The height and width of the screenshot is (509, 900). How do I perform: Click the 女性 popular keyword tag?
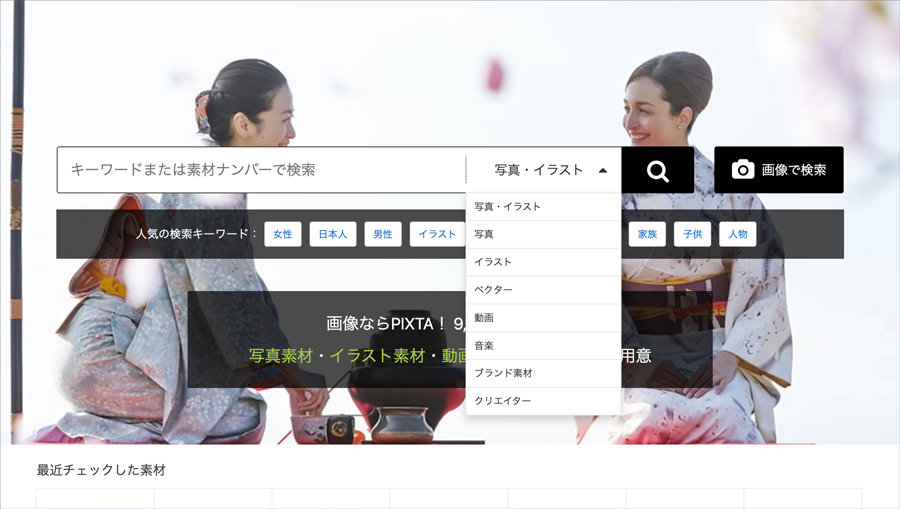pyautogui.click(x=283, y=234)
